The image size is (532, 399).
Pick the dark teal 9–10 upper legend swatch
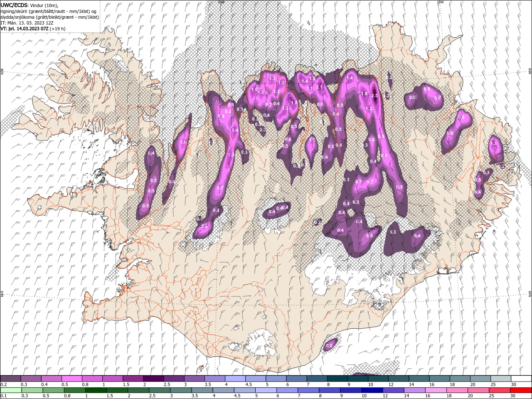coord(358,379)
